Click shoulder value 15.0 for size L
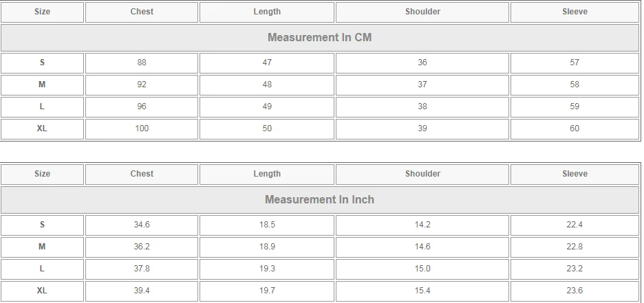 click(x=422, y=269)
